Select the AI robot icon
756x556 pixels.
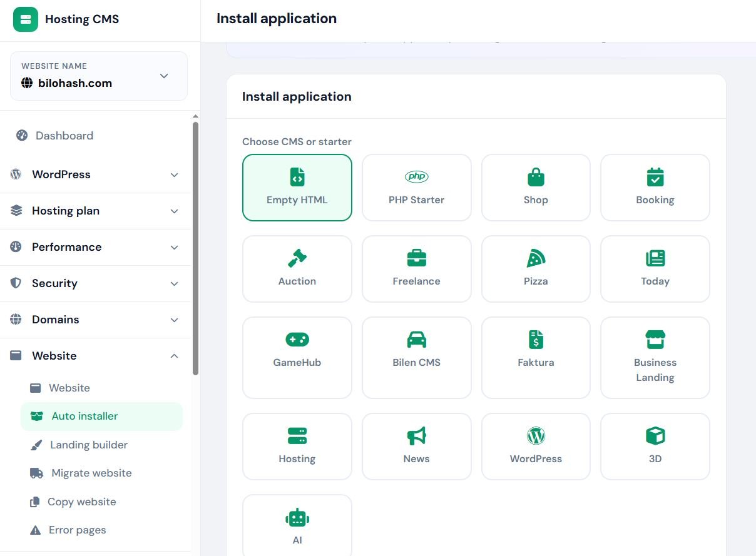coord(297,517)
